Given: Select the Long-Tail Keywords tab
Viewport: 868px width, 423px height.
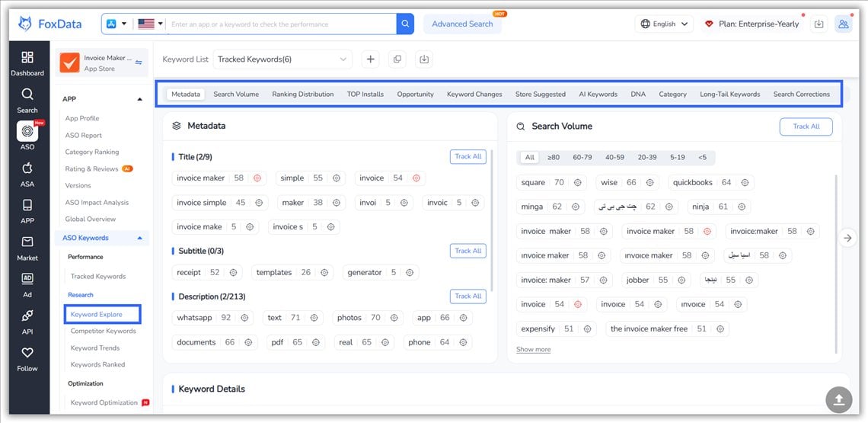Looking at the screenshot, I should pyautogui.click(x=729, y=95).
